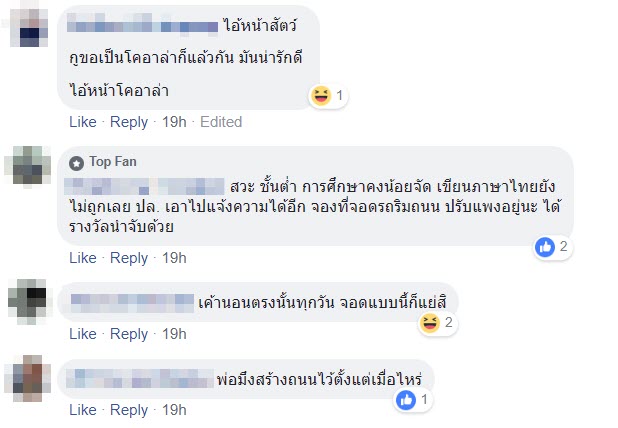Image resolution: width=618 pixels, height=428 pixels.
Task: Click the thumbs-up reaction on the last comment
Action: (406, 400)
